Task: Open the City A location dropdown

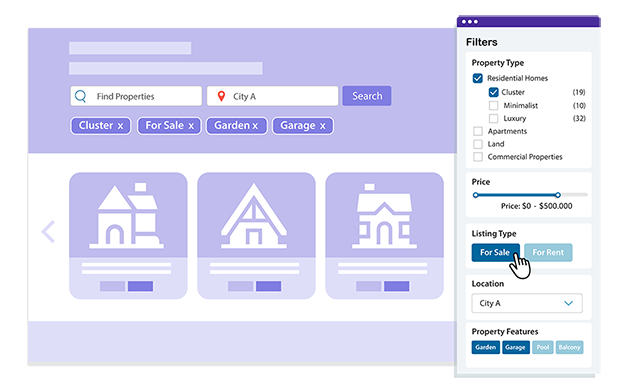Action: pos(527,303)
